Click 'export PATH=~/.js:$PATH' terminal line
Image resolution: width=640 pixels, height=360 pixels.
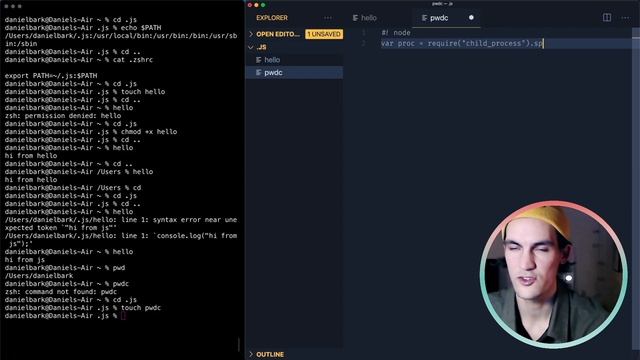pos(51,76)
